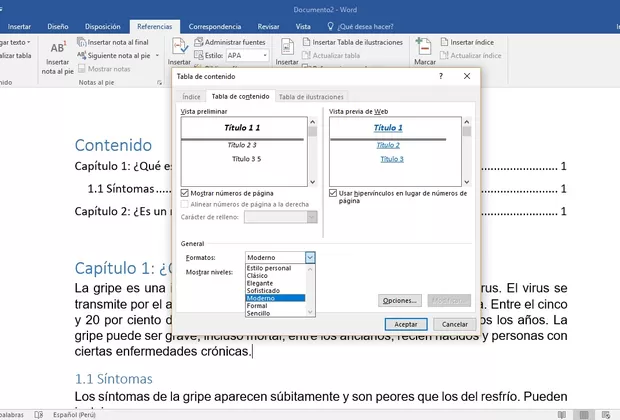Open the Diseño ribbon tab

58,26
